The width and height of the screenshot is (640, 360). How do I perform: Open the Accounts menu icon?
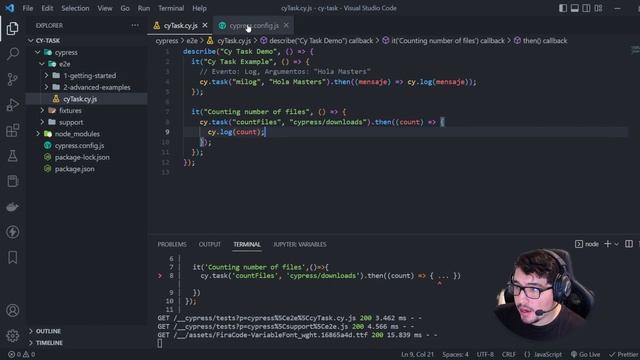pos(12,311)
